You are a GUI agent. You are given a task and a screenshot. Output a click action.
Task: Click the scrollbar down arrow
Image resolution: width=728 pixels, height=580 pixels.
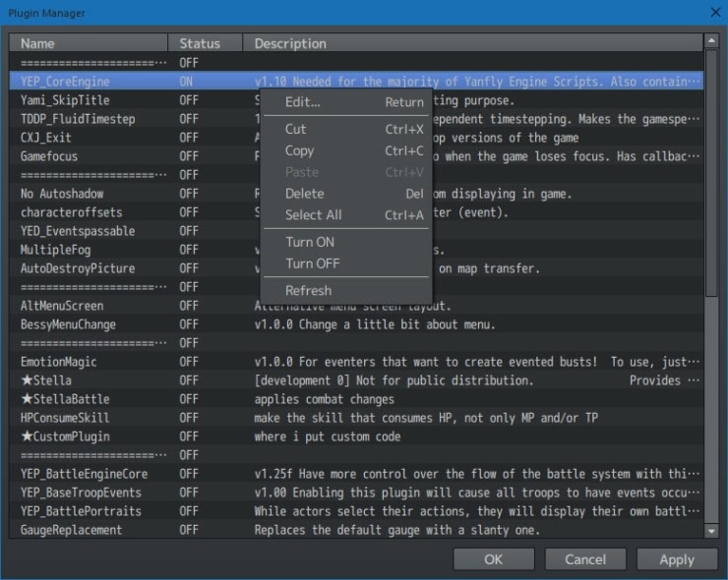[x=711, y=531]
